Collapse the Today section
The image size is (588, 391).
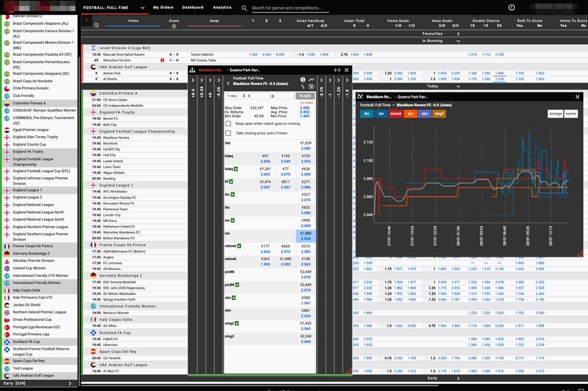point(458,86)
